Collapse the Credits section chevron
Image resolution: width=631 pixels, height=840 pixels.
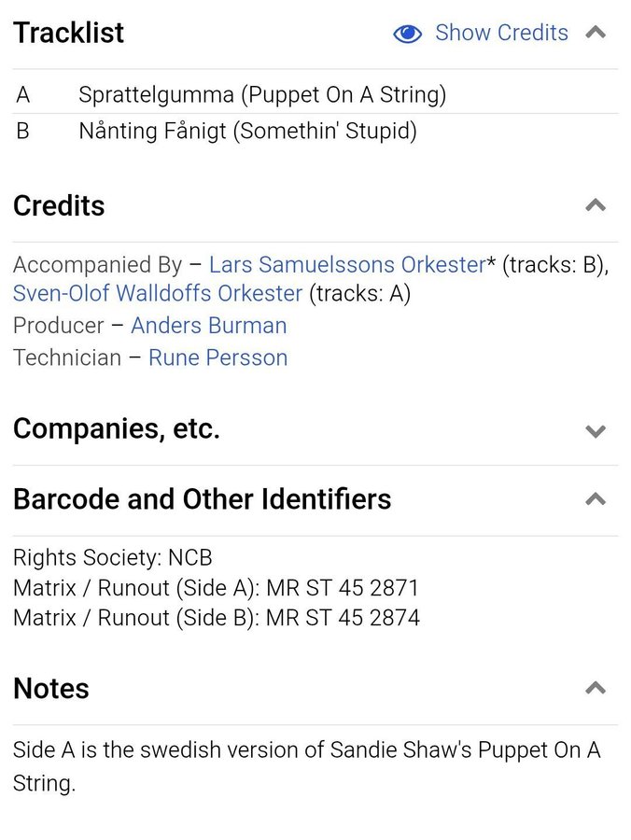pos(596,205)
